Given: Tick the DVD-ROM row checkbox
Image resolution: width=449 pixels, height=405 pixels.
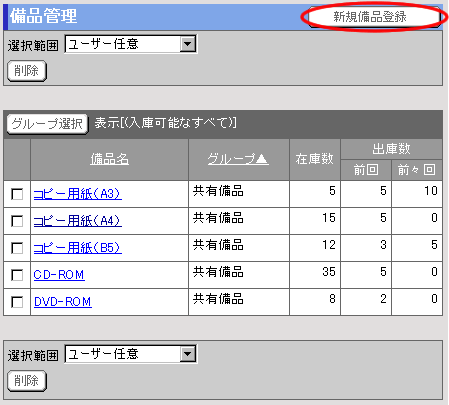Looking at the screenshot, I should (17, 302).
